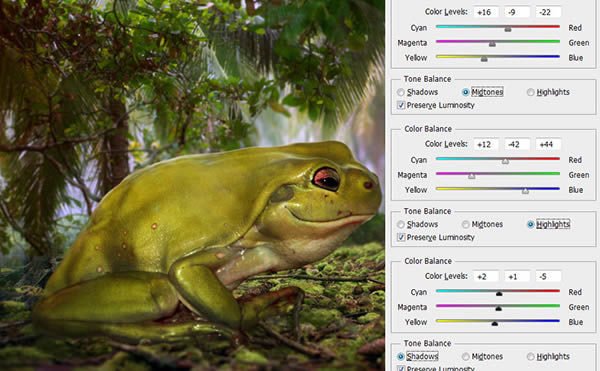Select Shadows radio where Highlights is active
The width and height of the screenshot is (600, 371).
coord(401,225)
